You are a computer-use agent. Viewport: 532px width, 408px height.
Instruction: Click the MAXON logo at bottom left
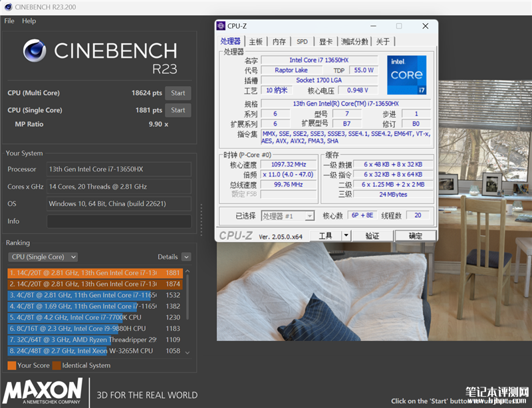[x=43, y=392]
